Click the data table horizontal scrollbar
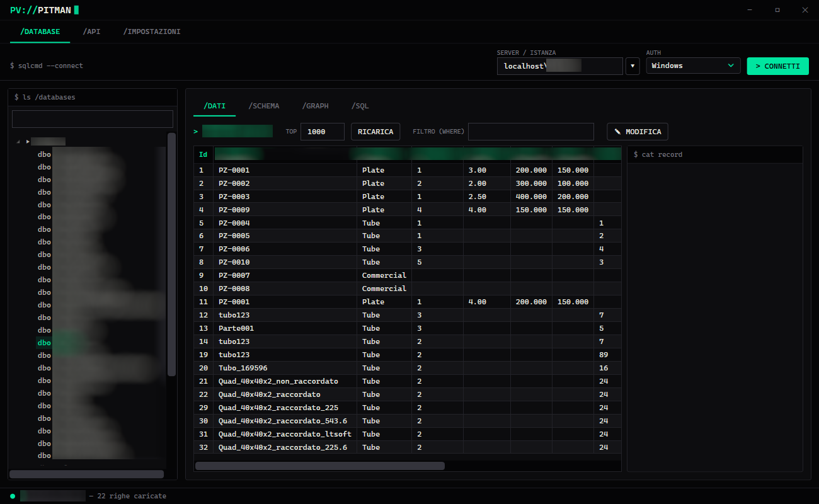Viewport: 819px width, 504px height. (x=320, y=466)
